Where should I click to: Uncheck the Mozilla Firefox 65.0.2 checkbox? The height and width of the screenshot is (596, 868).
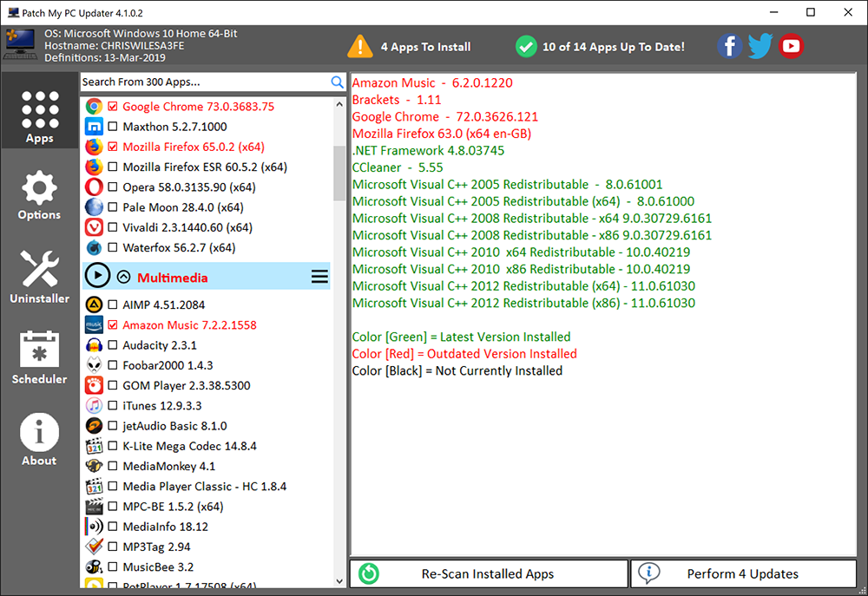pyautogui.click(x=113, y=147)
